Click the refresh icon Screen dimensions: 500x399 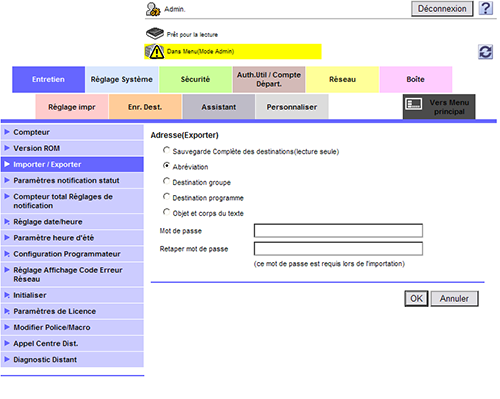(485, 52)
